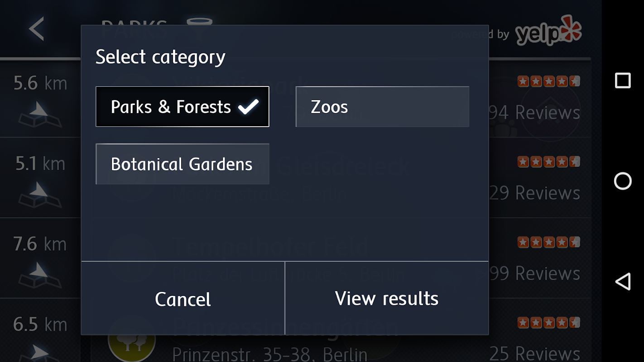Tap the Yelp logo

(x=548, y=31)
